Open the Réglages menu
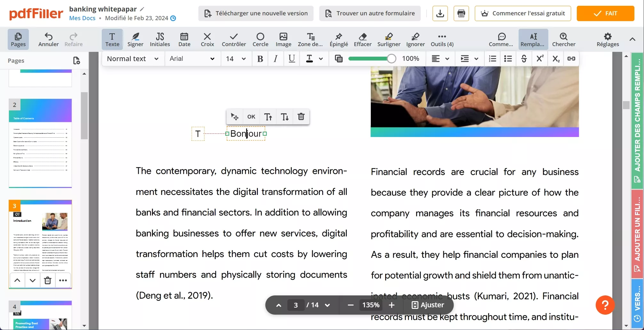 (x=607, y=39)
